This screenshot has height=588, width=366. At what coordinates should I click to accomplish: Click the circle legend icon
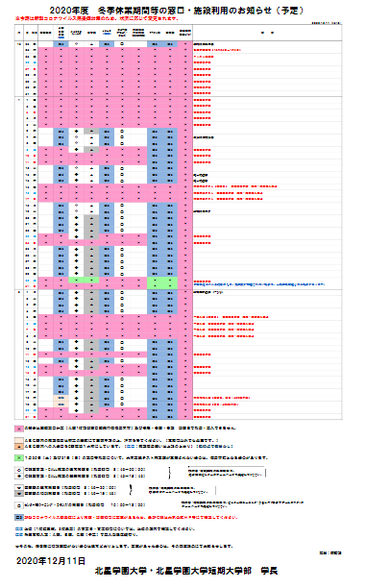coord(19,505)
